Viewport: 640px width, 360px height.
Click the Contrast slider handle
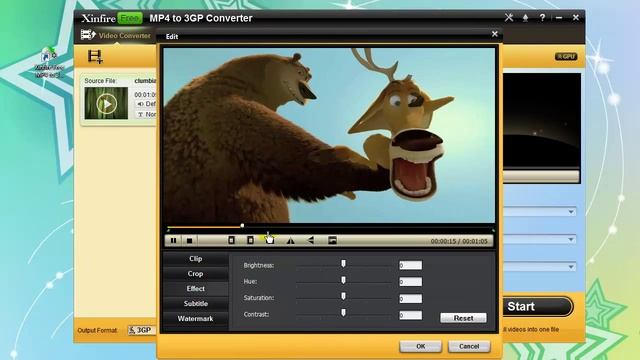tap(343, 313)
